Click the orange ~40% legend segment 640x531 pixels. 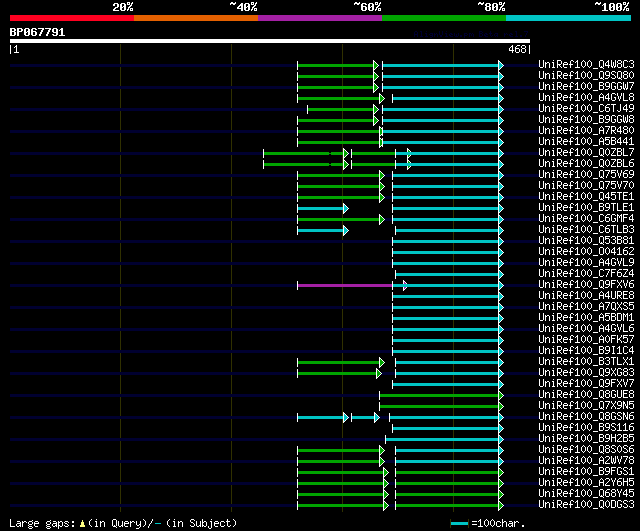click(x=196, y=18)
